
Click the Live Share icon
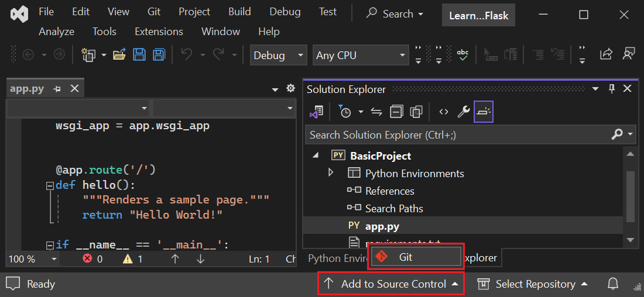(x=606, y=55)
